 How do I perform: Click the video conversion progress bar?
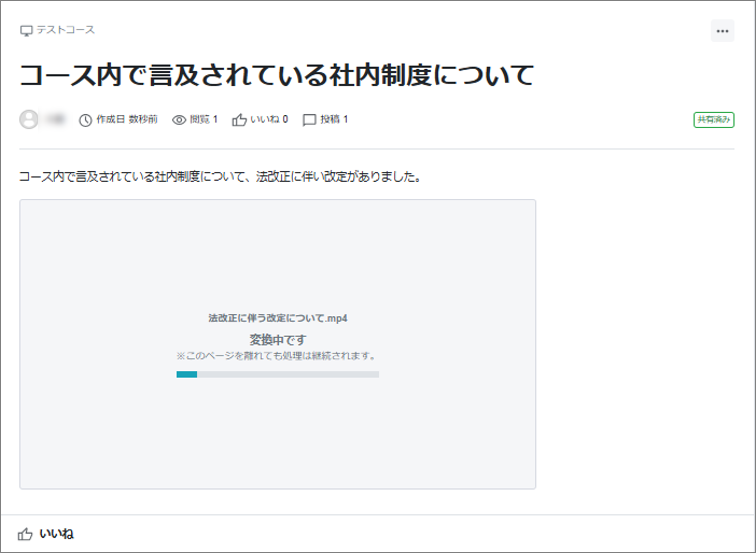(x=277, y=374)
